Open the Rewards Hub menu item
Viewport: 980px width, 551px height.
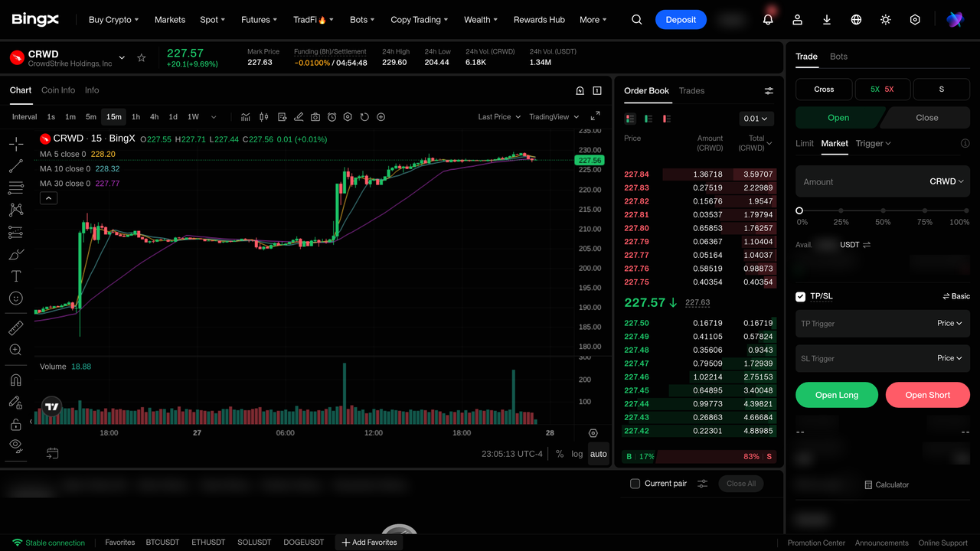[539, 20]
